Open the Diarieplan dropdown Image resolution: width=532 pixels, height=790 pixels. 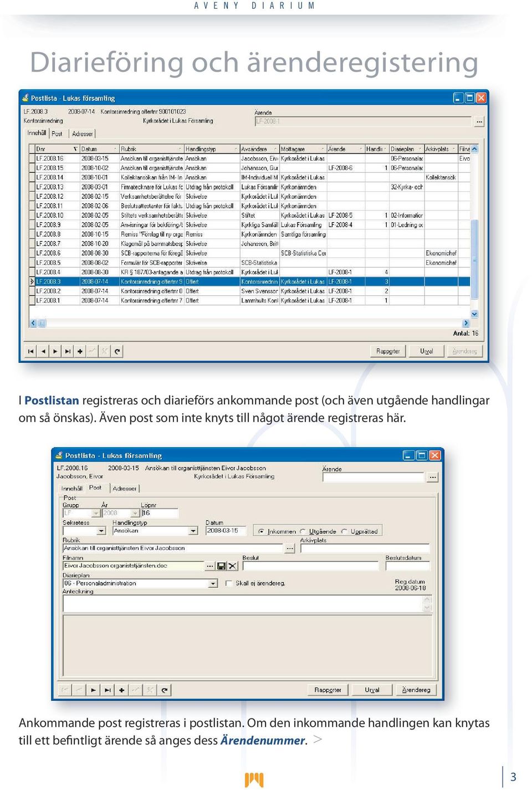tap(213, 583)
